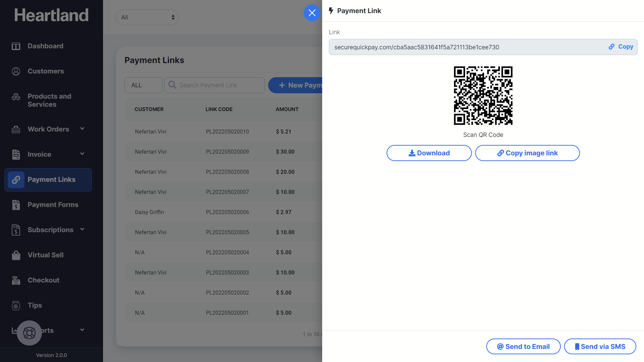
Task: Open the All dropdown at top
Action: pos(147,17)
